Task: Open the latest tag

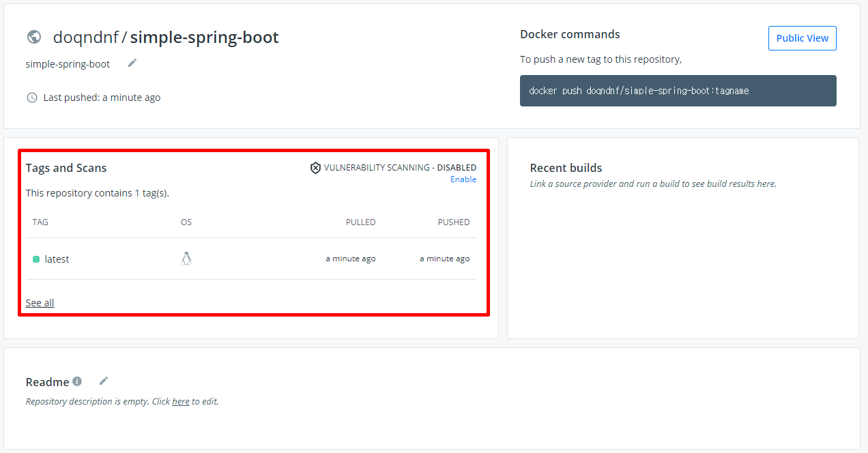Action: (x=57, y=259)
